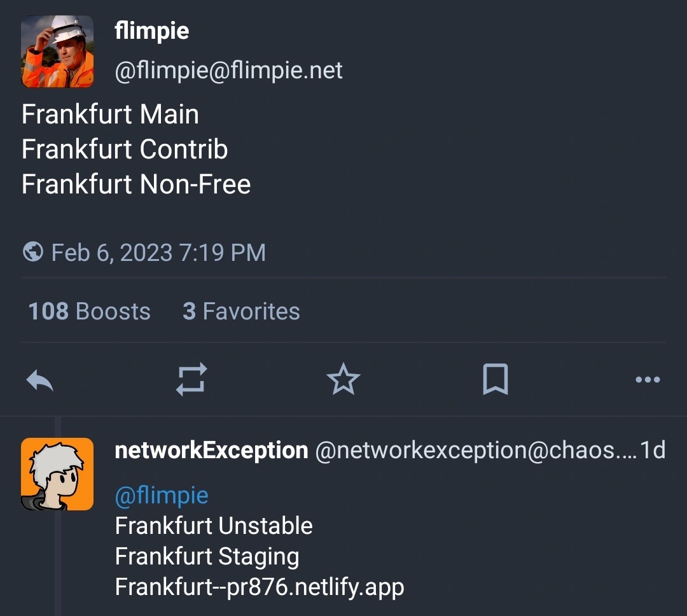
Task: Open flimpie's hard-hat profile avatar
Action: click(x=57, y=52)
